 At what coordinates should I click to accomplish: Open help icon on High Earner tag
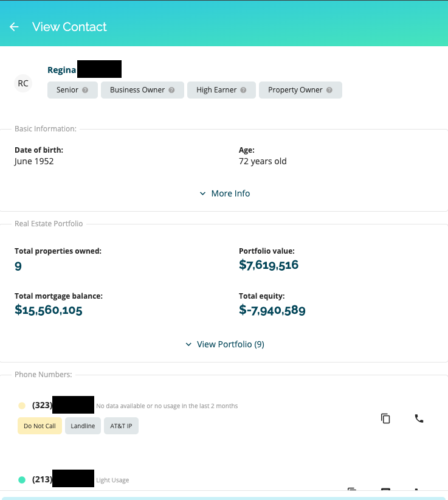click(243, 90)
